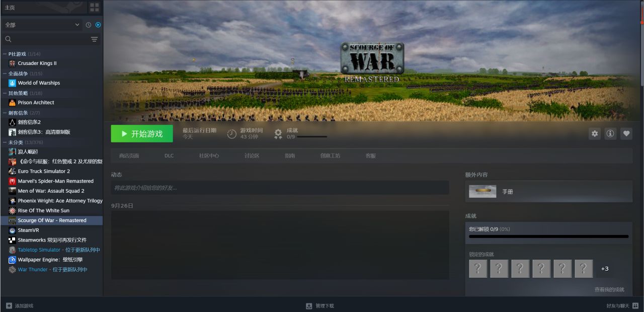Open the 创意工坊 tab
The width and height of the screenshot is (644, 312).
(330, 156)
